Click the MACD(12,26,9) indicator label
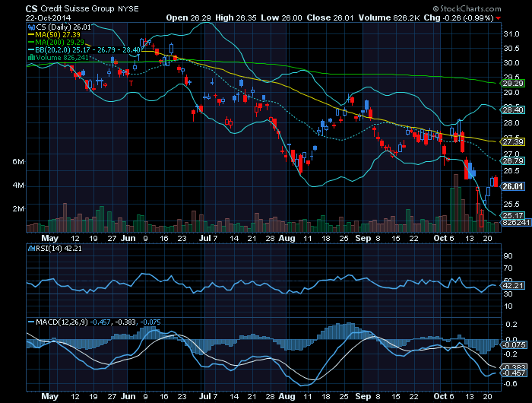The image size is (532, 403). click(62, 322)
